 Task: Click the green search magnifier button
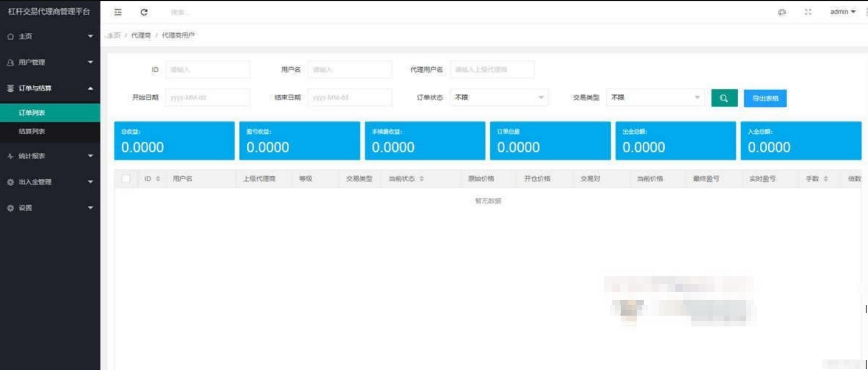coord(724,98)
